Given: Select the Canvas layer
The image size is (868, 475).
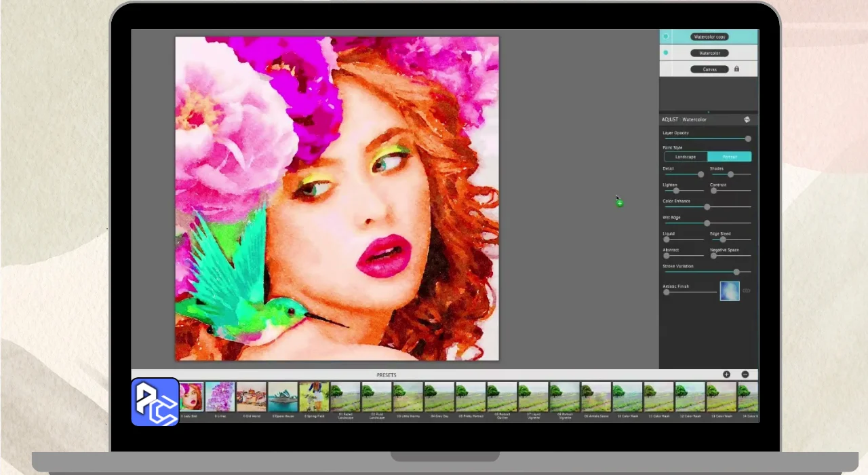Looking at the screenshot, I should click(x=709, y=69).
